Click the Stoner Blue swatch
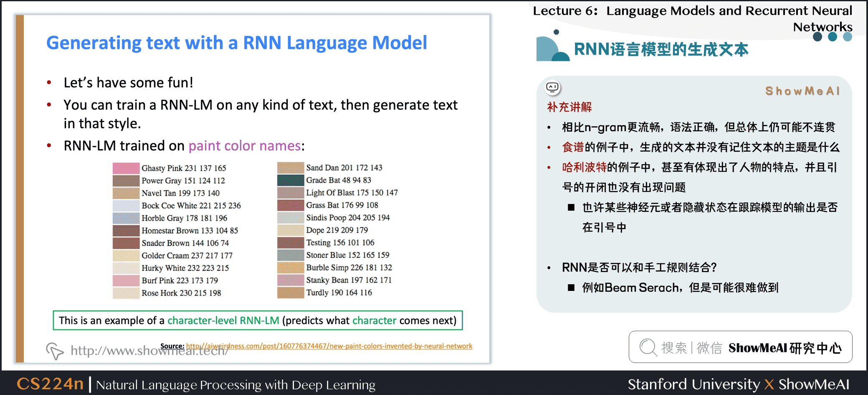 291,255
